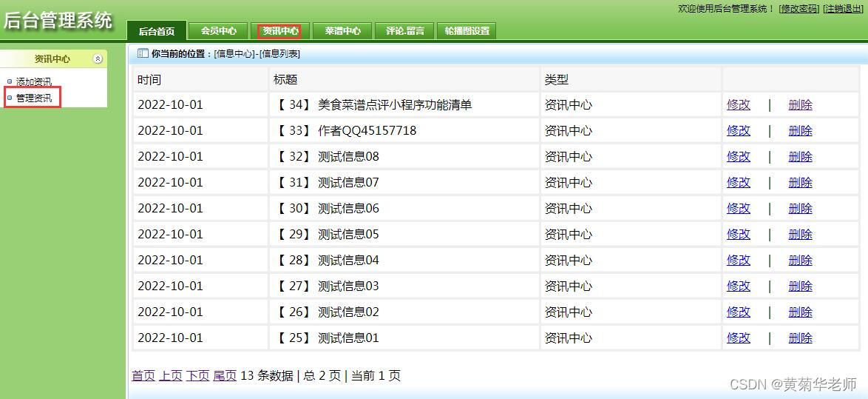The image size is (868, 399).
Task: Click title 【25】 测试信息01
Action: [327, 338]
